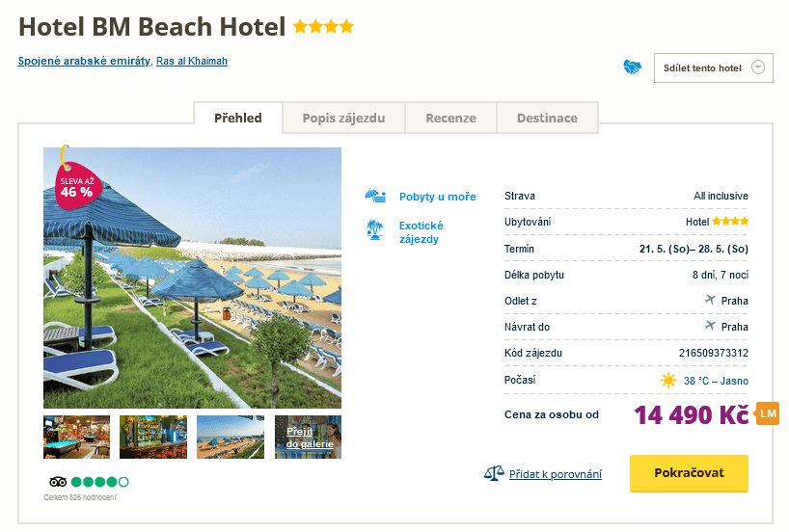
Task: Click the 38 °C – Jasno weather link
Action: click(716, 381)
